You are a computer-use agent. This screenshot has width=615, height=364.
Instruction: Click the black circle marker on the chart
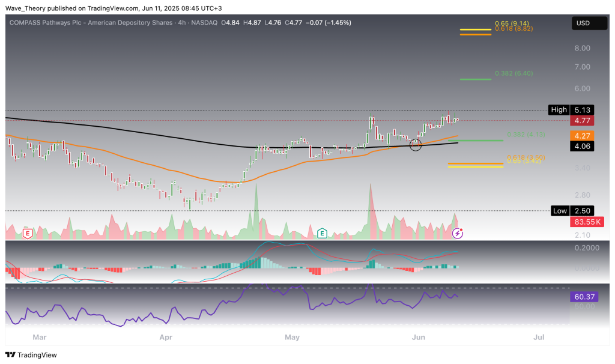416,145
